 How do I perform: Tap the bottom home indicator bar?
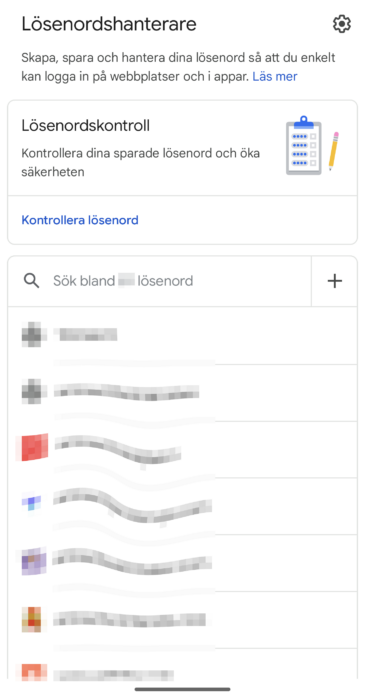(182, 689)
